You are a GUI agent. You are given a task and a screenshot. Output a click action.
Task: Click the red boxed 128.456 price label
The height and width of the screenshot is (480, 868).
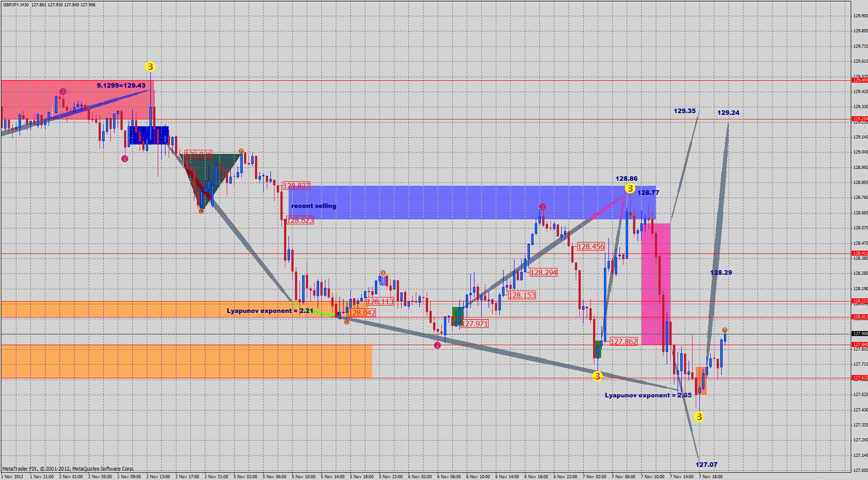tap(591, 247)
